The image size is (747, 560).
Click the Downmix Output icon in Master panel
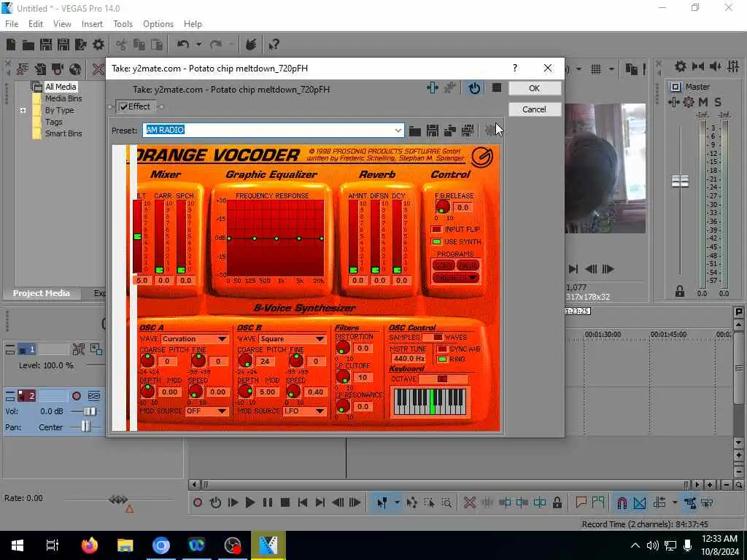tap(698, 66)
